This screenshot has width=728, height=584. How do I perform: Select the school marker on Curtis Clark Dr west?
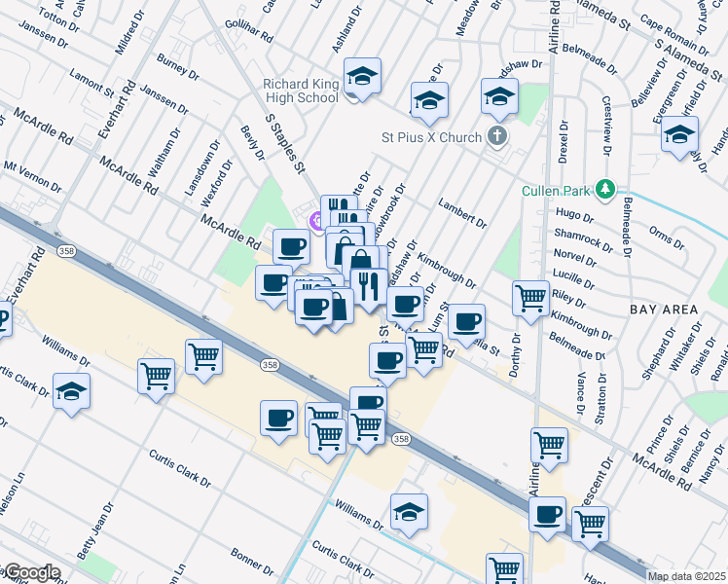pyautogui.click(x=71, y=392)
